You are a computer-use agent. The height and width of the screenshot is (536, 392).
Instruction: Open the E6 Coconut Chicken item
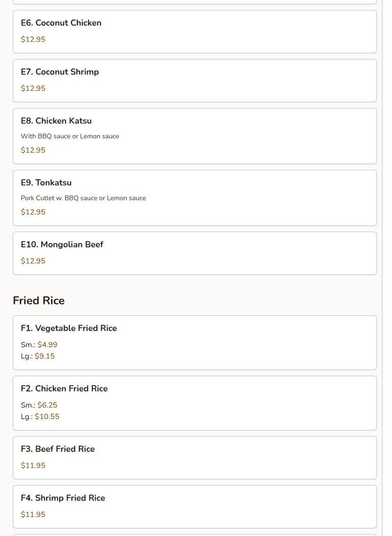point(61,23)
